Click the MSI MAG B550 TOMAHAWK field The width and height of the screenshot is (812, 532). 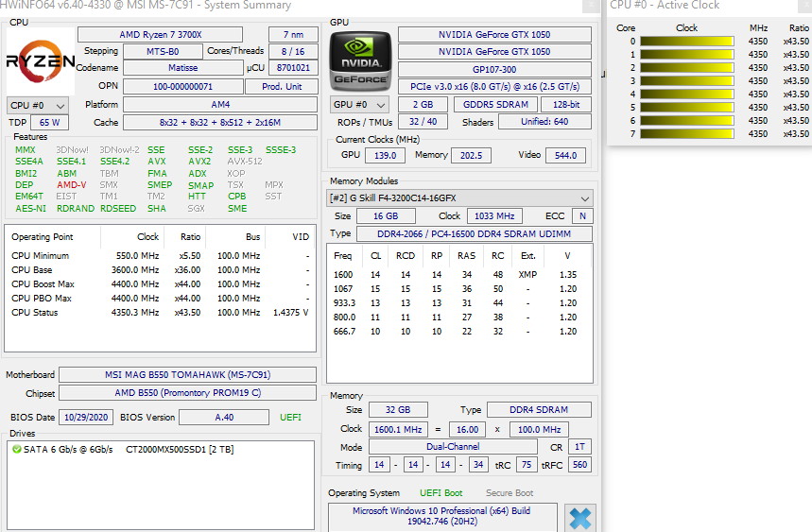pos(187,375)
